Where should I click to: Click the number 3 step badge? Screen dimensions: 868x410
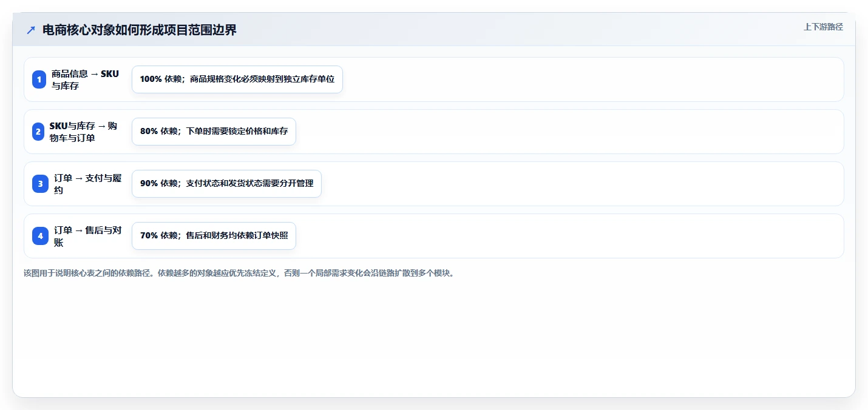(40, 184)
